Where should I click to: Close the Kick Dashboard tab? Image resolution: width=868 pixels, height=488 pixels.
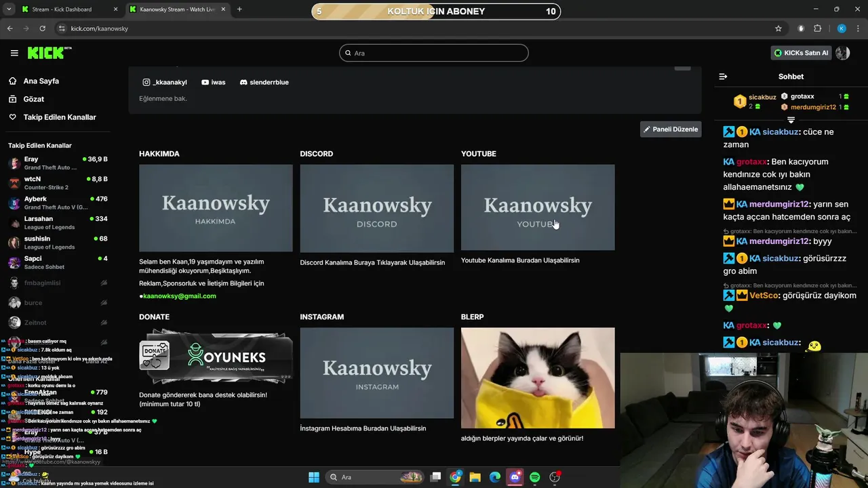[x=115, y=9]
